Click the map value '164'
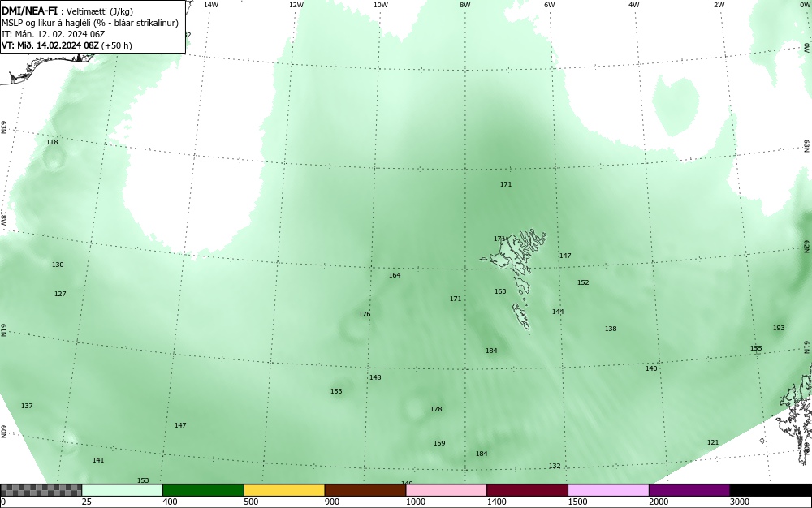Viewport: 812px width, 508px height. click(x=395, y=275)
